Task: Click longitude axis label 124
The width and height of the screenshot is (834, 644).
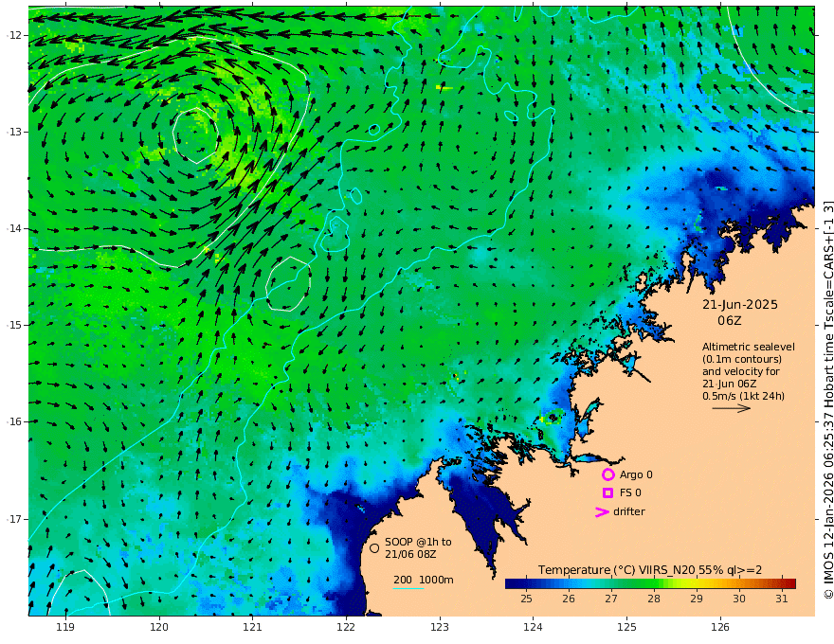Action: [x=533, y=627]
